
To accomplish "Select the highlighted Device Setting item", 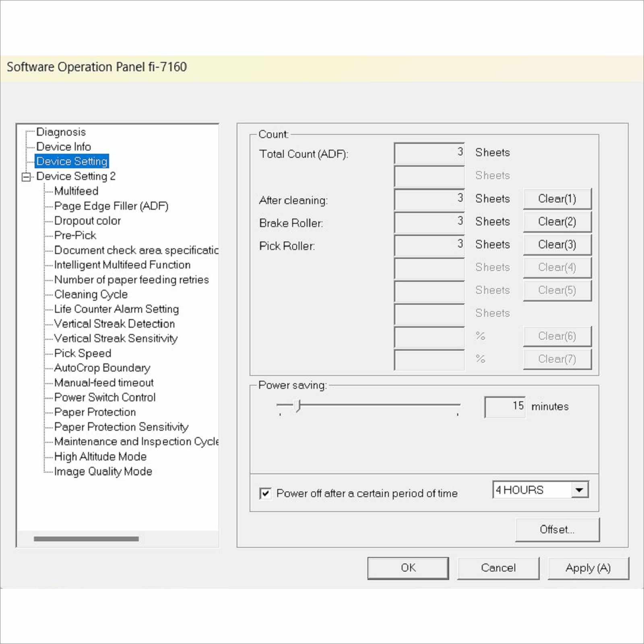I will (x=72, y=161).
